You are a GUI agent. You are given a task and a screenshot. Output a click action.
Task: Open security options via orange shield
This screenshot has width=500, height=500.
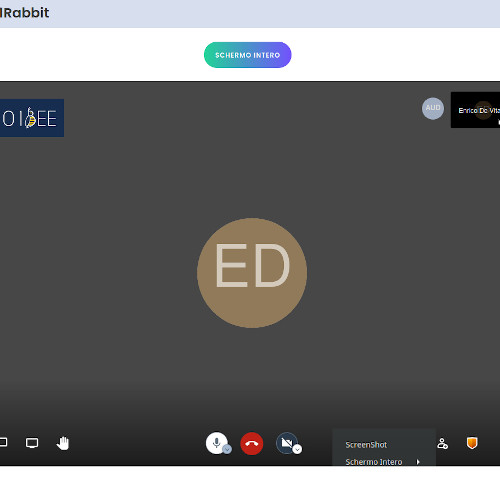click(472, 443)
